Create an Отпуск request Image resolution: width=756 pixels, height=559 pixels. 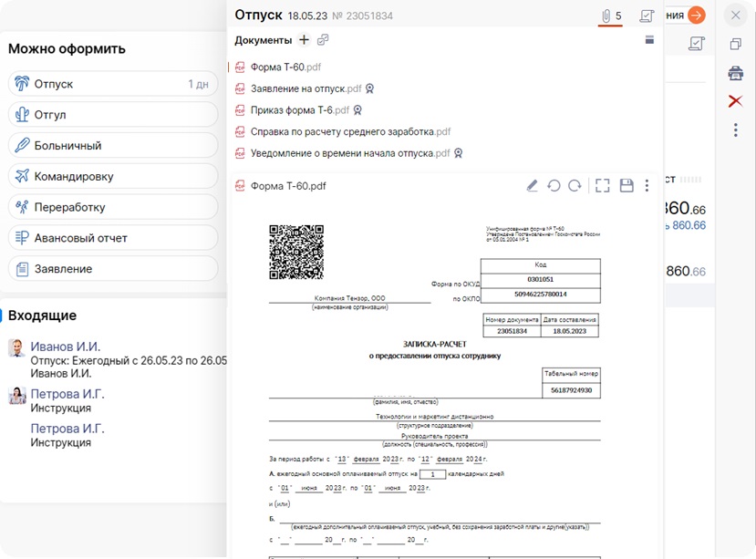pyautogui.click(x=113, y=84)
